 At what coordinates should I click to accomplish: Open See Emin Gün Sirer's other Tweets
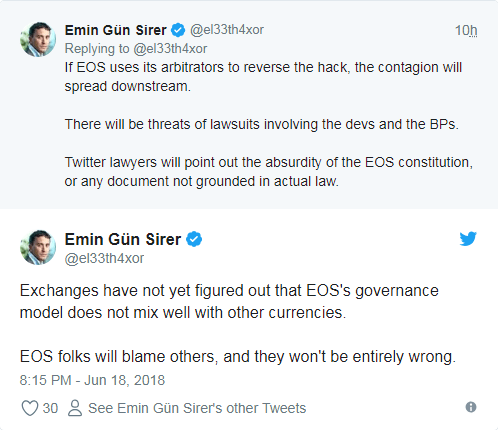coord(197,408)
